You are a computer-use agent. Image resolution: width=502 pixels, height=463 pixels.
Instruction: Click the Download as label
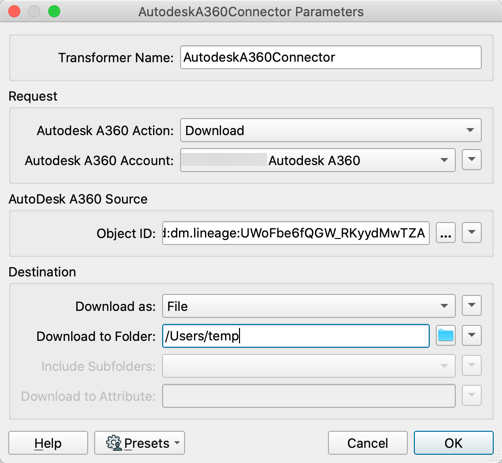[x=115, y=306]
